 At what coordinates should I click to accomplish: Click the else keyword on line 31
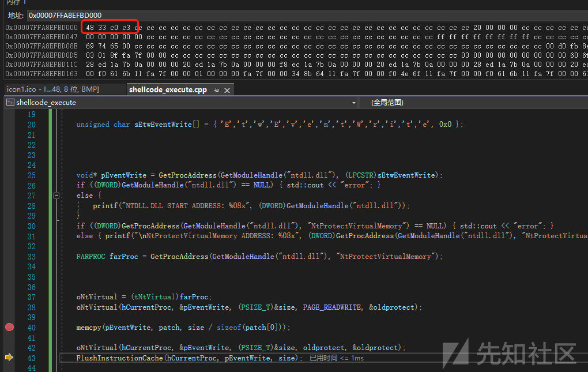(x=84, y=236)
